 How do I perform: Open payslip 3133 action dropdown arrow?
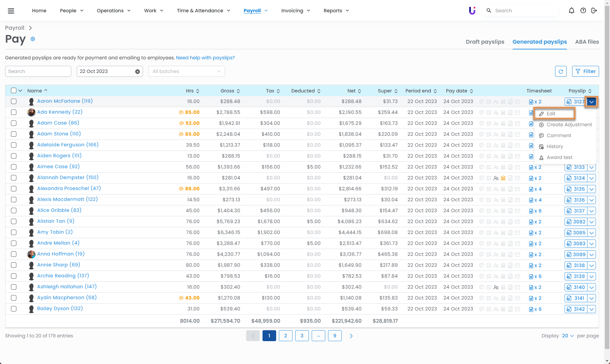(x=592, y=168)
